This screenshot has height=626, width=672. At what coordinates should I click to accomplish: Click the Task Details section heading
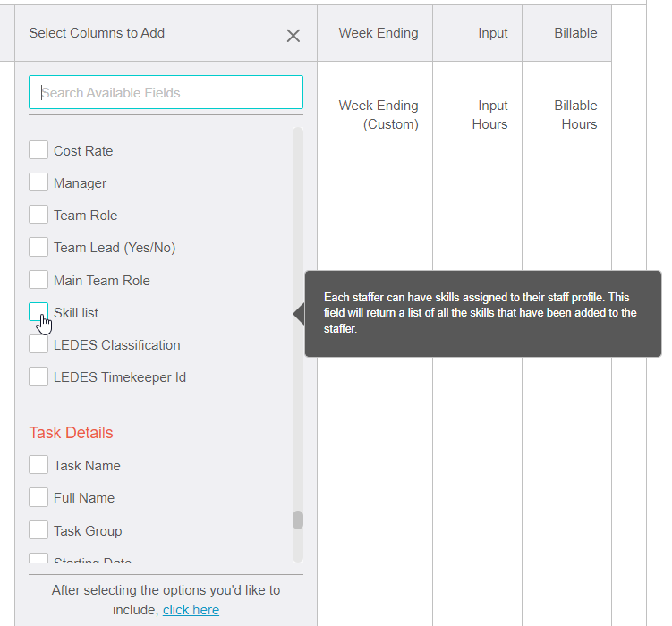click(x=71, y=433)
